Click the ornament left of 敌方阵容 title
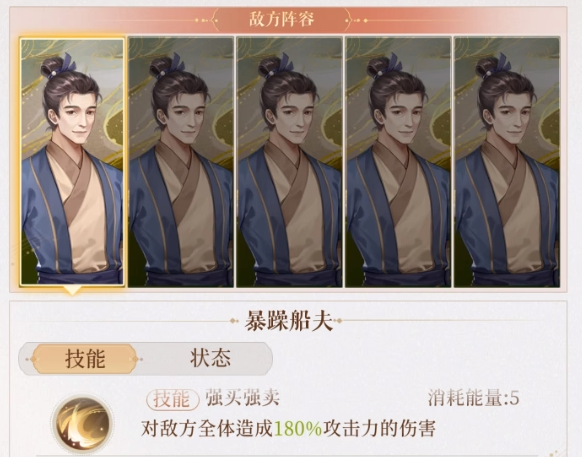This screenshot has width=582, height=457. (203, 20)
